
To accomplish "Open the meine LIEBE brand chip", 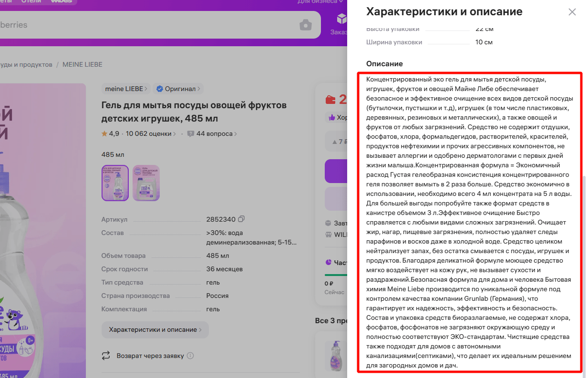I will tap(126, 89).
